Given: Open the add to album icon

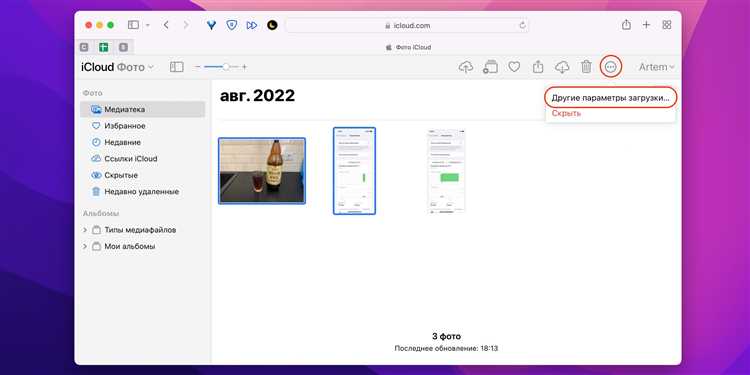Looking at the screenshot, I should click(490, 67).
